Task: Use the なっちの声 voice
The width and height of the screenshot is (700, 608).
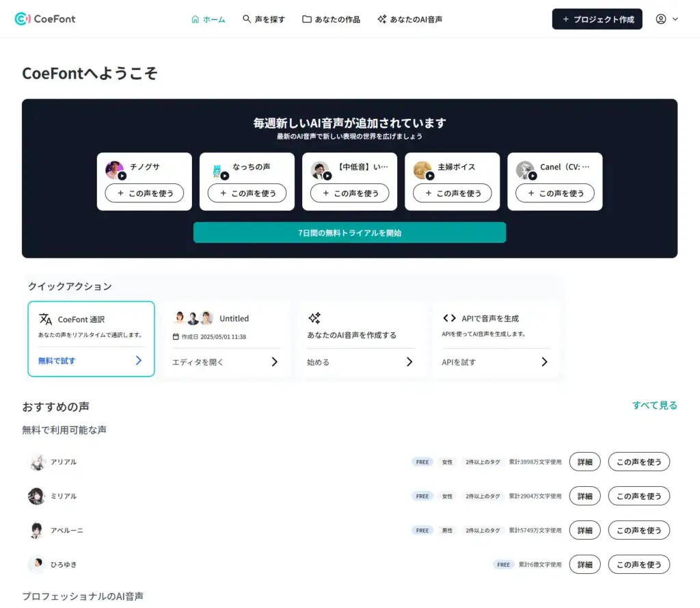Action: 247,193
